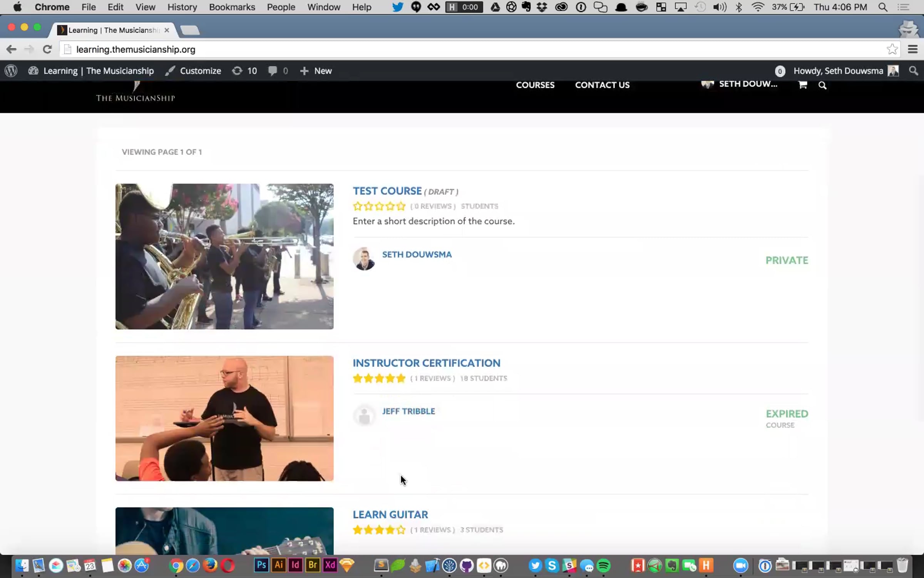924x578 pixels.
Task: Open the TEST COURSE title link
Action: [x=387, y=191]
